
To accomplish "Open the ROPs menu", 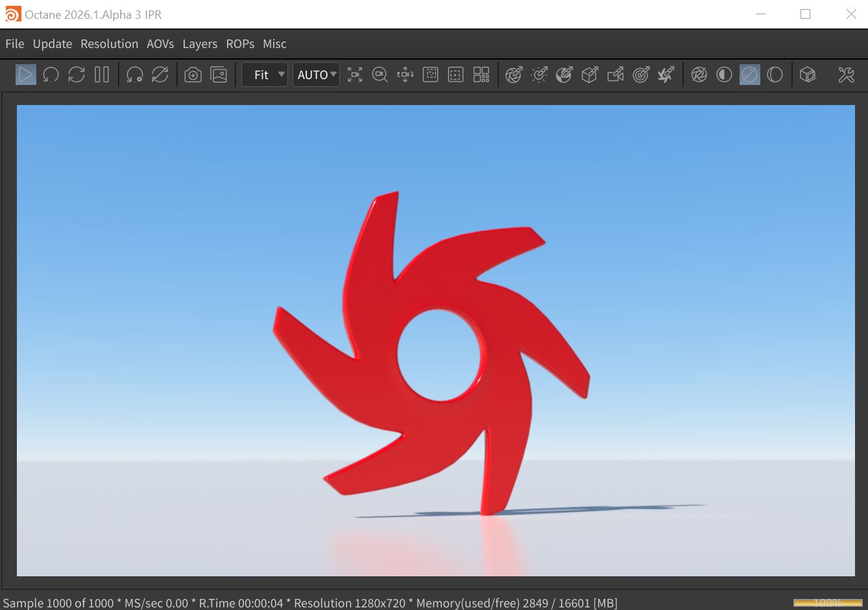I will point(240,44).
